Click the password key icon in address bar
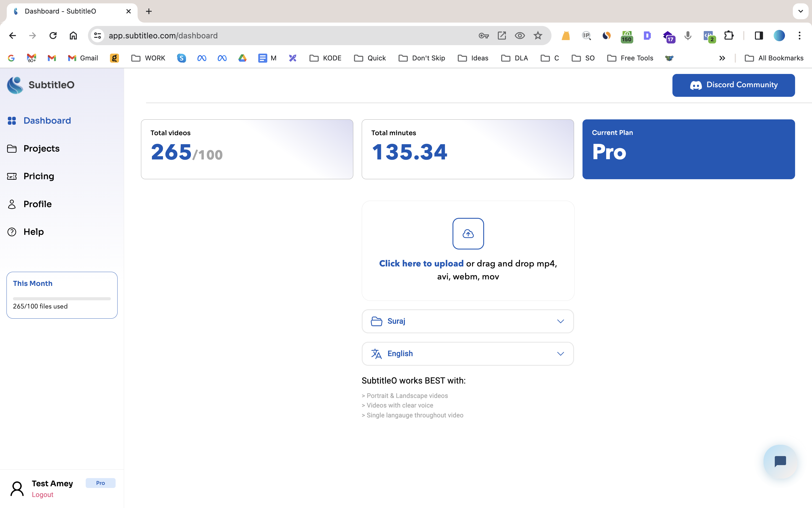Viewport: 812px width, 508px height. coord(484,36)
